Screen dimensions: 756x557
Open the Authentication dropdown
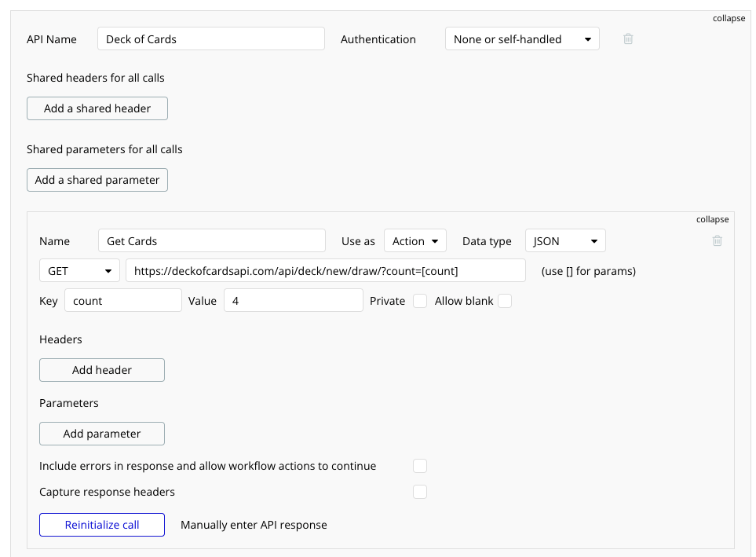(522, 39)
